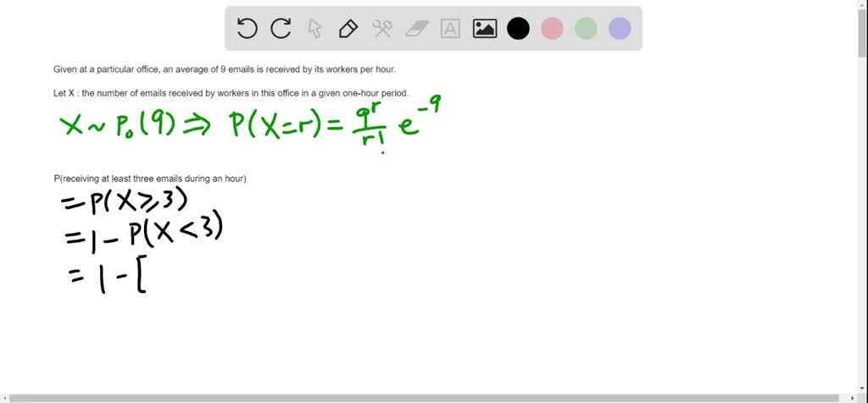Choose the pink pen color
Viewport: 868px width, 403px height.
552,29
